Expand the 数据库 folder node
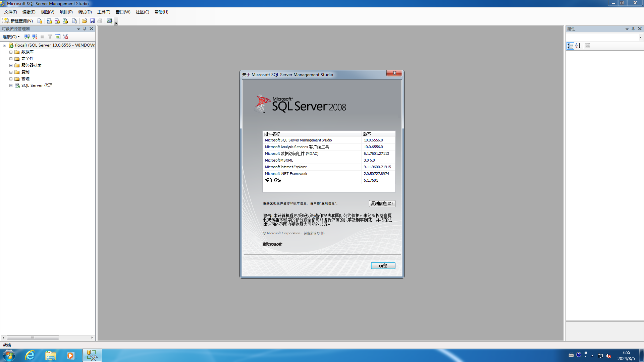This screenshot has height=362, width=644. [x=11, y=52]
